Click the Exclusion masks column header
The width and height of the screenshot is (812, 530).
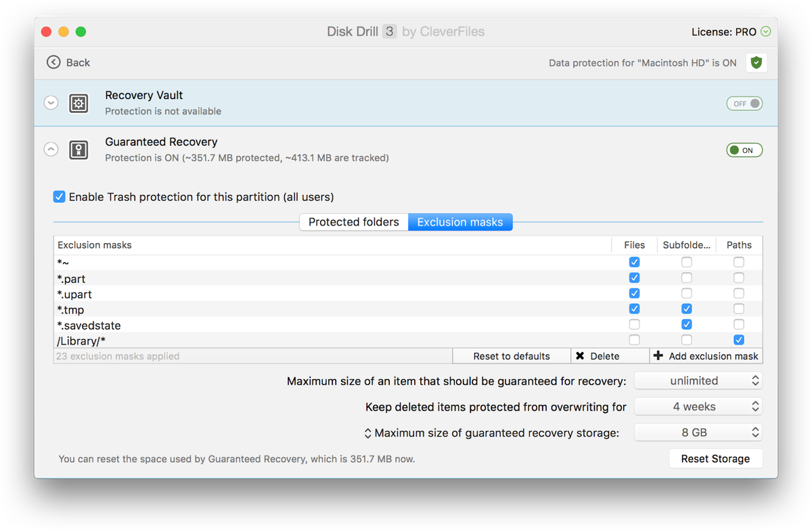point(333,245)
